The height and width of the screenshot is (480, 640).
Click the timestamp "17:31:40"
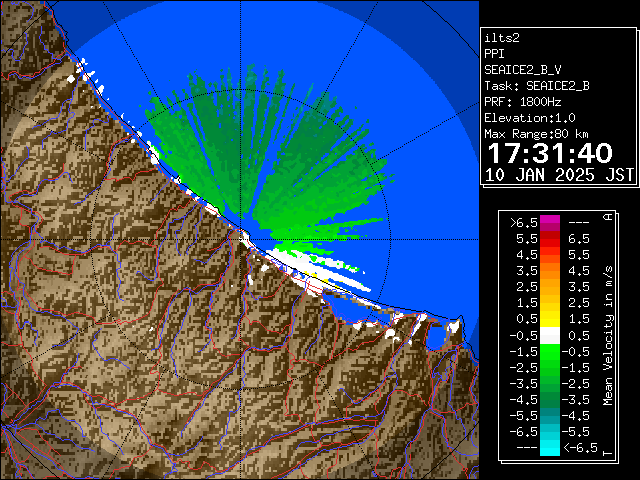pos(550,153)
